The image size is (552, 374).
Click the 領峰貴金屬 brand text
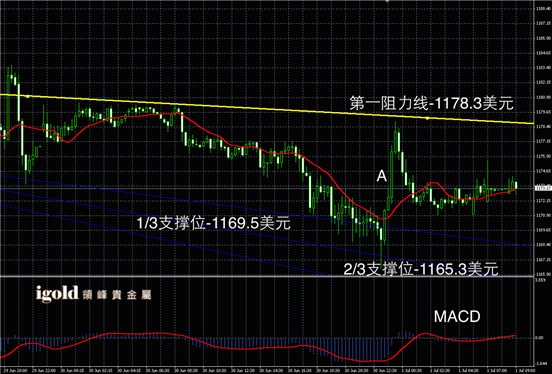pos(117,295)
